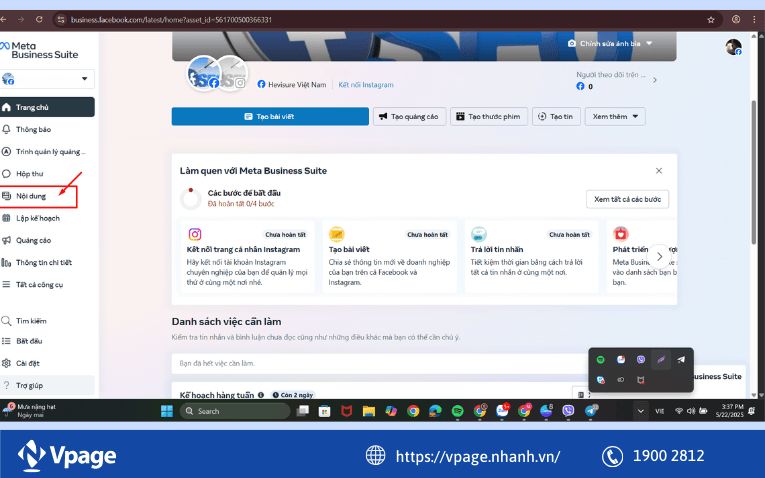
Task: Open Quảng cáo megaphone icon
Action: [7, 240]
